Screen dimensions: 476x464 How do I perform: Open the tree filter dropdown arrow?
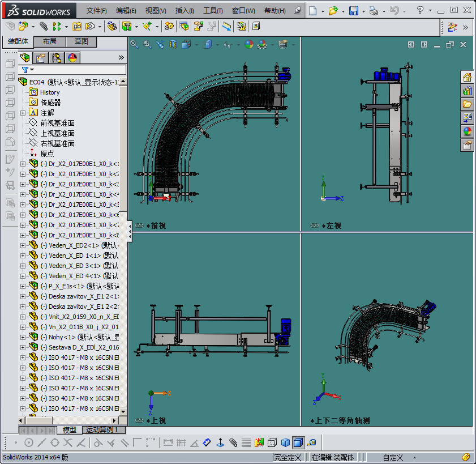[x=32, y=70]
